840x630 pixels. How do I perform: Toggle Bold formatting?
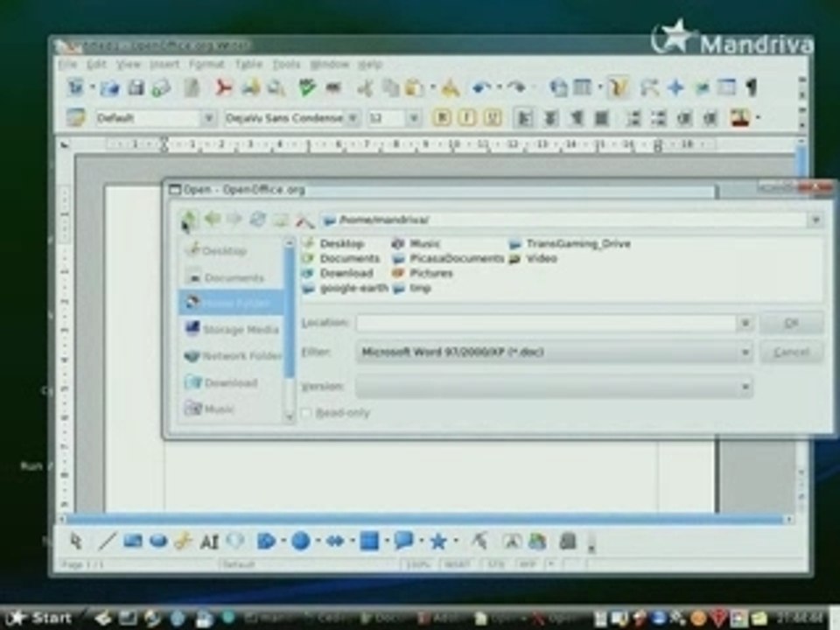pyautogui.click(x=441, y=118)
